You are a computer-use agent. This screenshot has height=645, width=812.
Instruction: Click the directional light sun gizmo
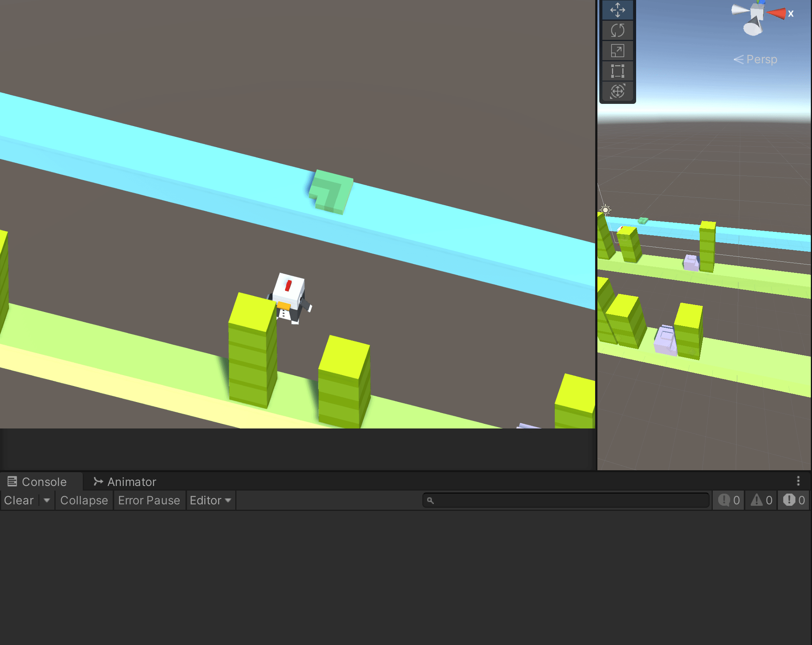(x=605, y=210)
